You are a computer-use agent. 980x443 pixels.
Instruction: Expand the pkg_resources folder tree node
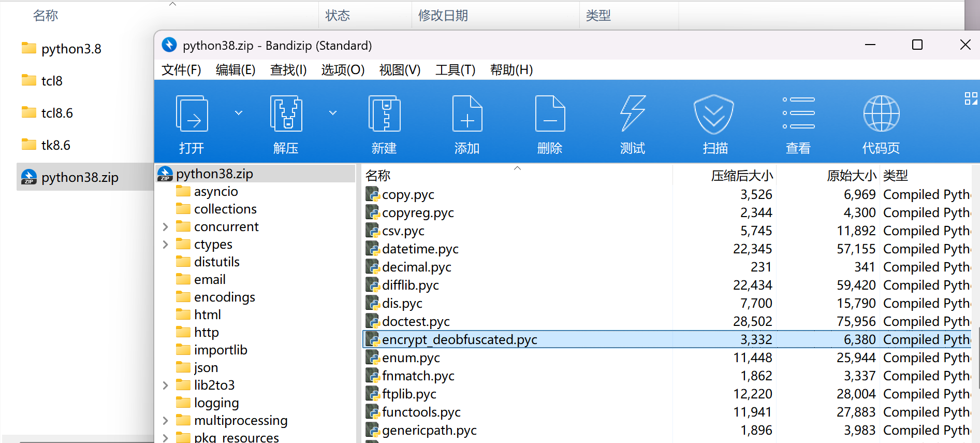[x=166, y=438]
